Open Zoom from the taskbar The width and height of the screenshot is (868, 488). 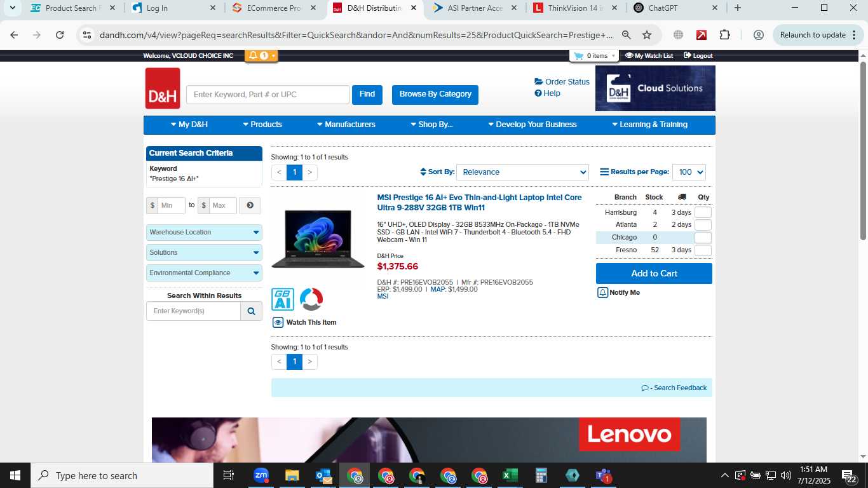(261, 475)
